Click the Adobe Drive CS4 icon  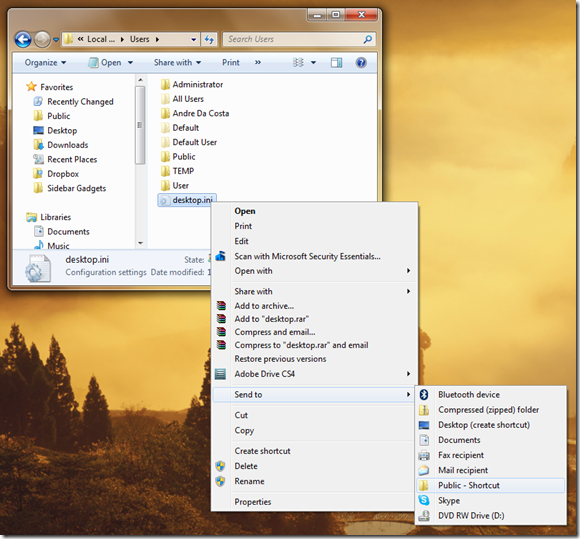(220, 374)
